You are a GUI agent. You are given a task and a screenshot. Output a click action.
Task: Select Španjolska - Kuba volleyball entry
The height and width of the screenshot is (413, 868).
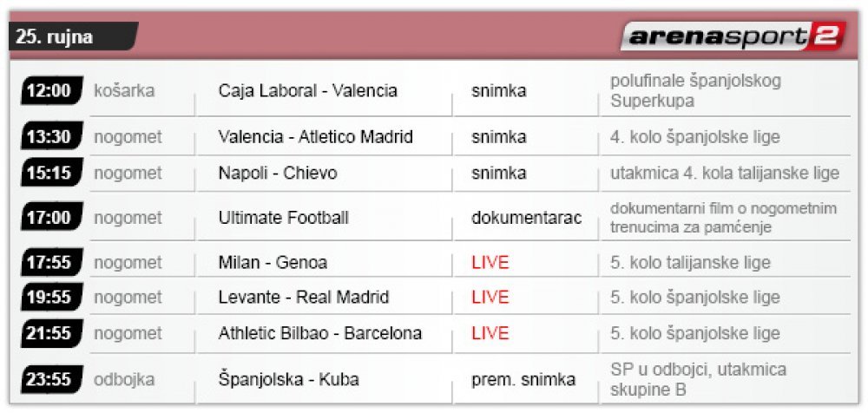tap(288, 380)
